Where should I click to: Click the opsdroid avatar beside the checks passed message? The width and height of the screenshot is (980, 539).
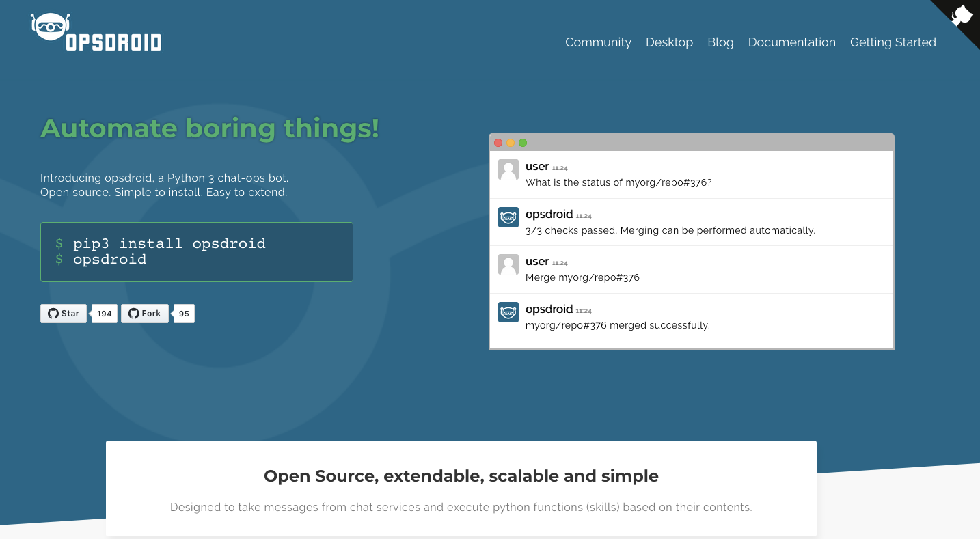508,217
